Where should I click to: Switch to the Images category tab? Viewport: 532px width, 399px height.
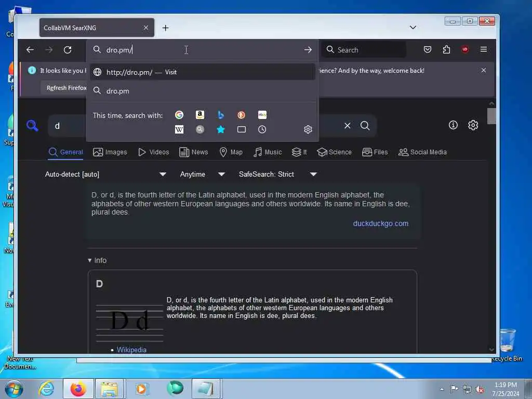click(x=110, y=152)
